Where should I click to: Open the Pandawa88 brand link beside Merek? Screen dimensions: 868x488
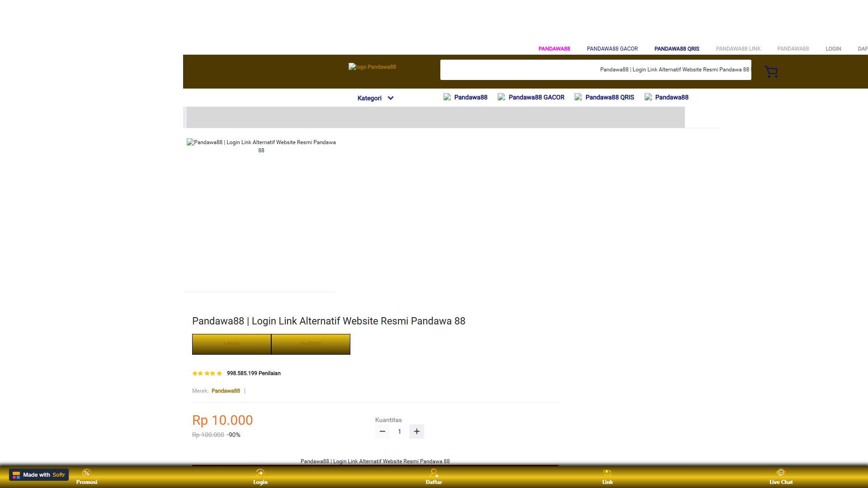point(226,391)
